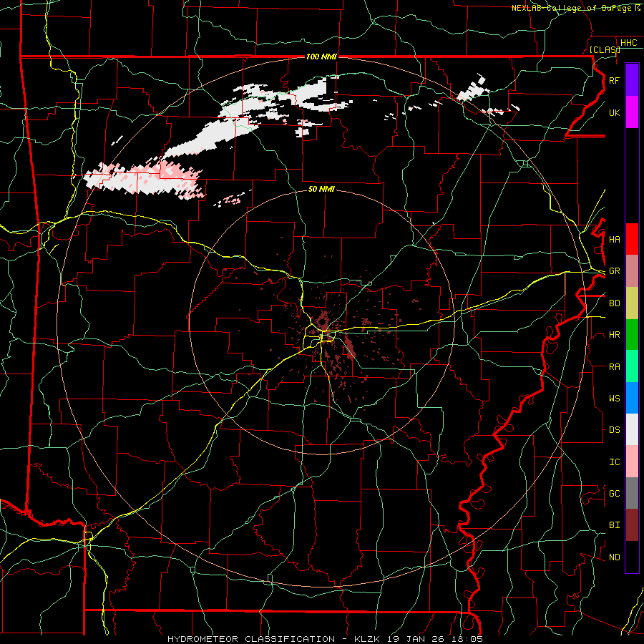Viewport: 644px width, 644px height.
Task: Pick the dark green HR legend swatch
Action: tap(632, 335)
